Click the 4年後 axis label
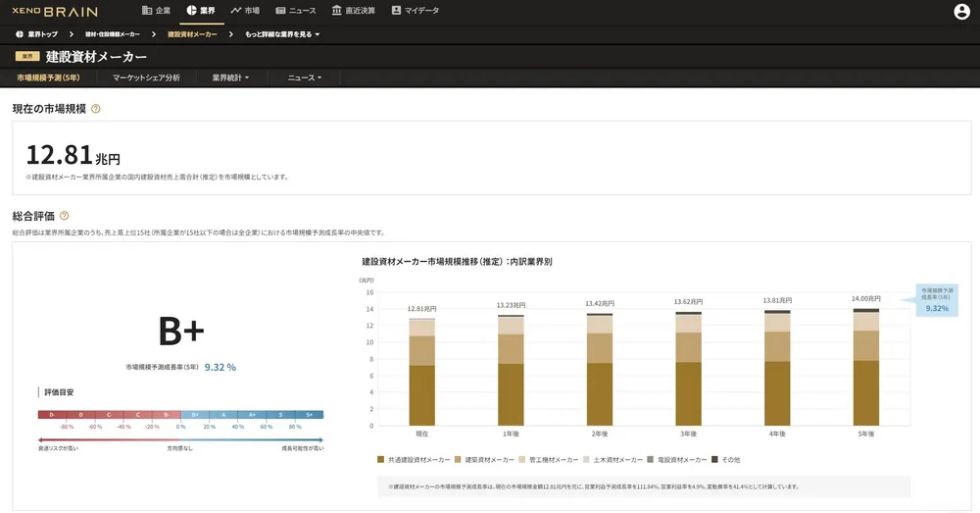The width and height of the screenshot is (980, 513). [777, 434]
